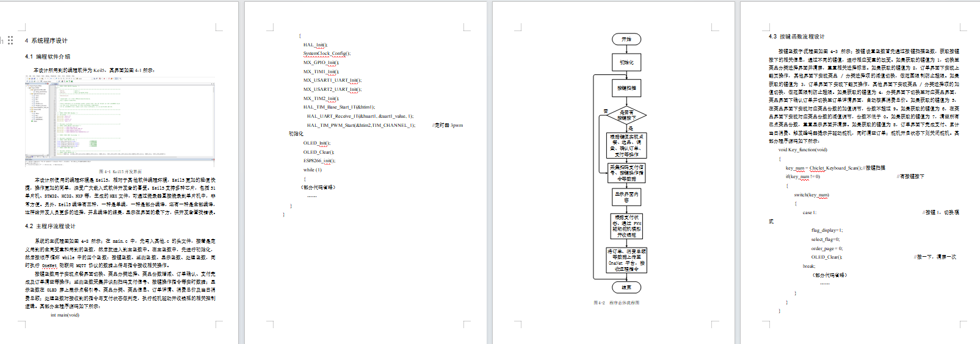The image size is (980, 344).
Task: Click the code line 'MX_TIM1_Init();'
Action: point(321,71)
